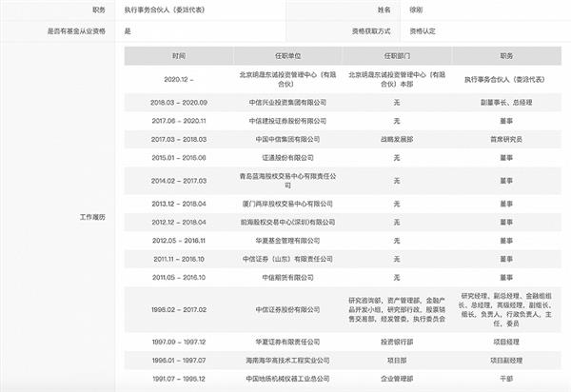Click '董事' in the 中信建投证券 row
This screenshot has height=392, width=571.
pyautogui.click(x=506, y=121)
